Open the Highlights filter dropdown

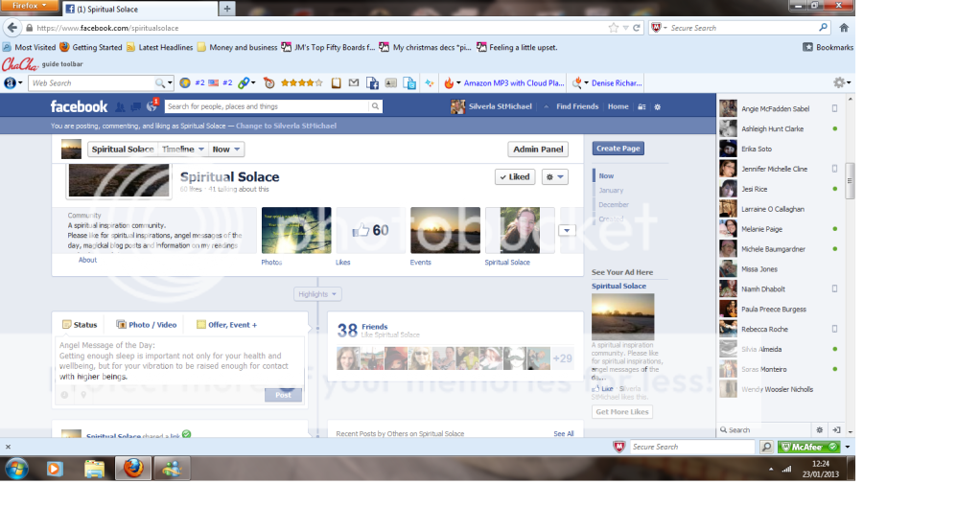pyautogui.click(x=317, y=294)
